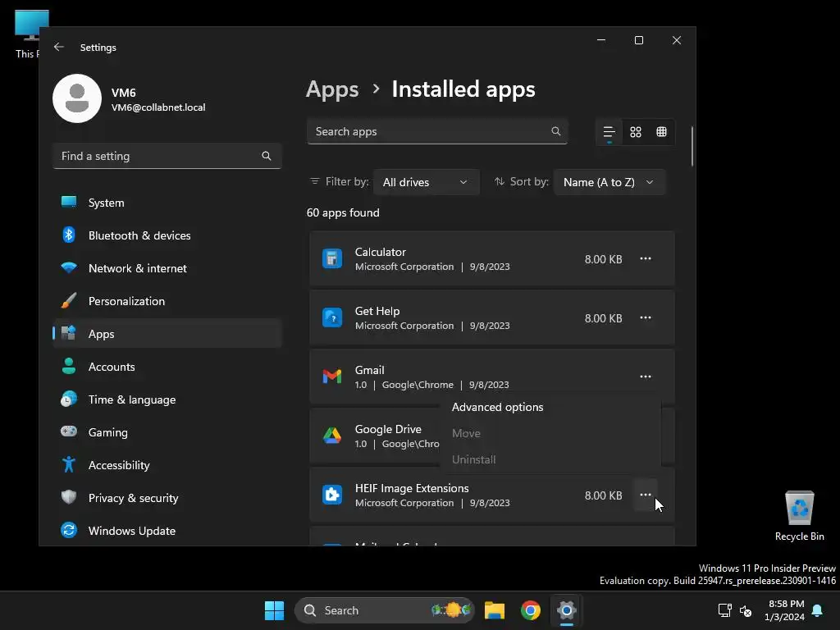Click the Get Help 8.00 KB size

pos(603,318)
